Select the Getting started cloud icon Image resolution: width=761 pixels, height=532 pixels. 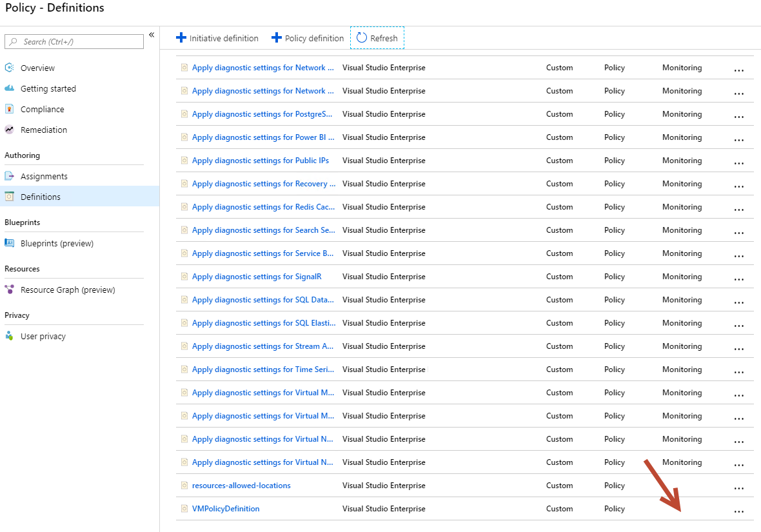click(x=9, y=88)
